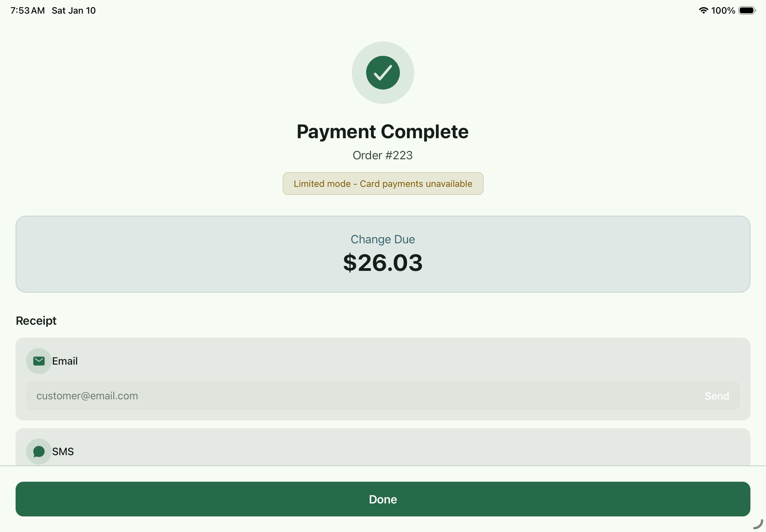Click the Wi-Fi status icon
Viewport: 766px width, 532px height.
703,10
